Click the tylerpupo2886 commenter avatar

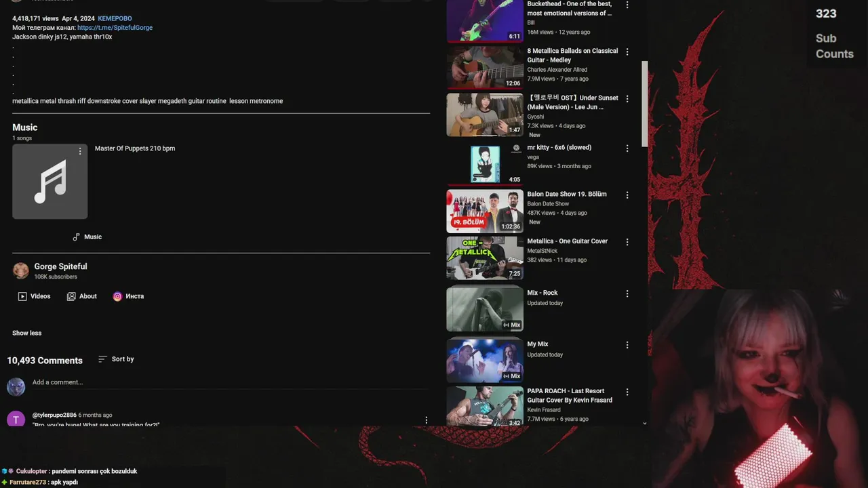coord(16,419)
